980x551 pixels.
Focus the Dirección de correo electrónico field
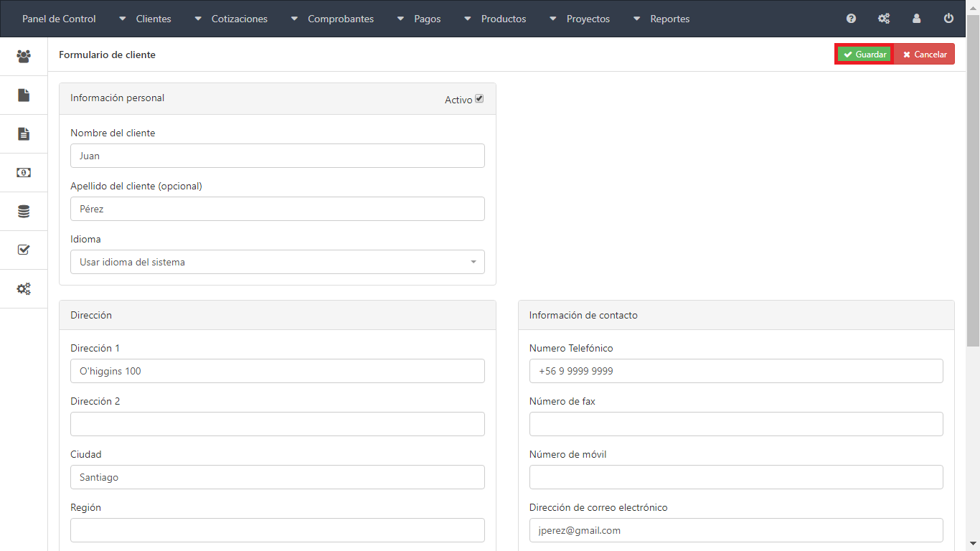735,530
